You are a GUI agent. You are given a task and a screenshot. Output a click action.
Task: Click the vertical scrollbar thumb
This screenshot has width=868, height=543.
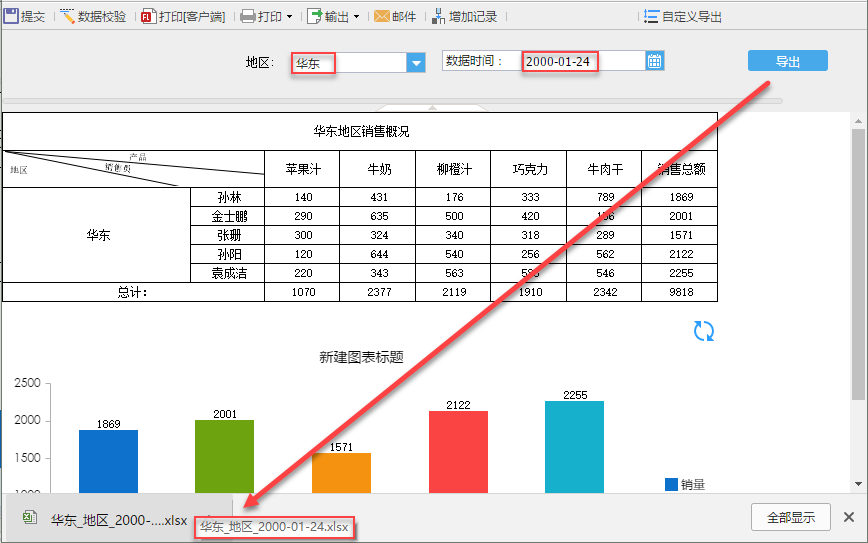coord(858,264)
